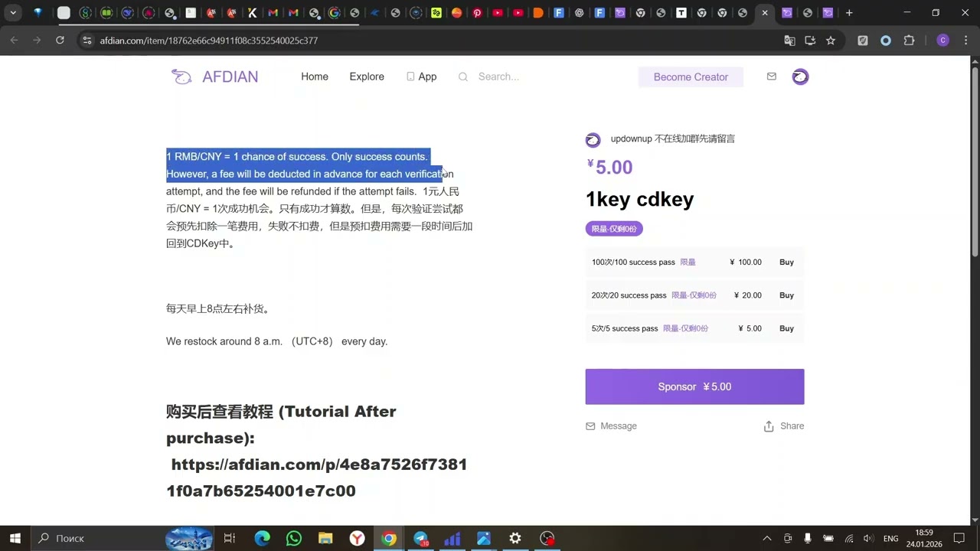Open Microsoft Edge from taskbar
This screenshot has width=980, height=551.
click(x=262, y=539)
